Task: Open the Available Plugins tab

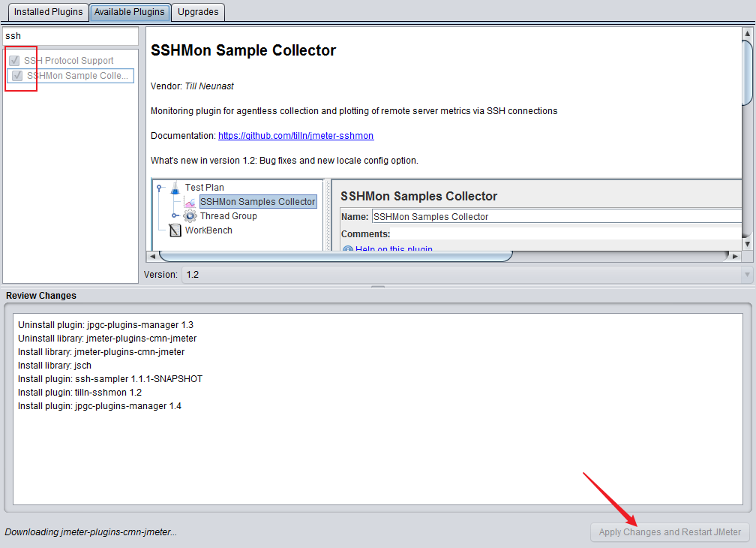Action: coord(129,12)
